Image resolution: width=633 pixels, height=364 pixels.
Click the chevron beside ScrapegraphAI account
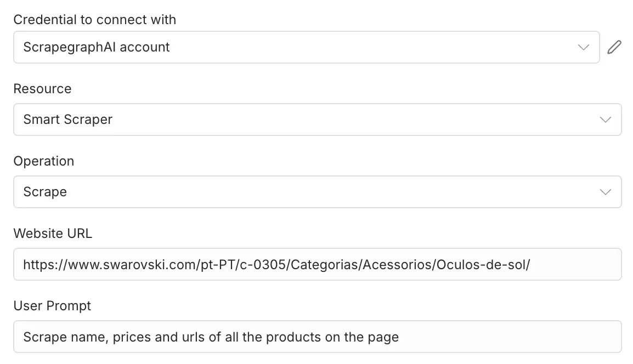583,47
